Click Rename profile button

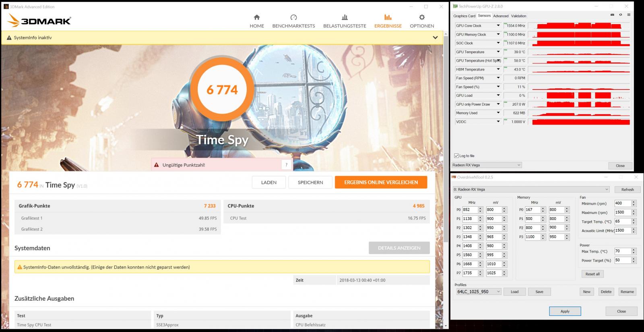pyautogui.click(x=627, y=292)
